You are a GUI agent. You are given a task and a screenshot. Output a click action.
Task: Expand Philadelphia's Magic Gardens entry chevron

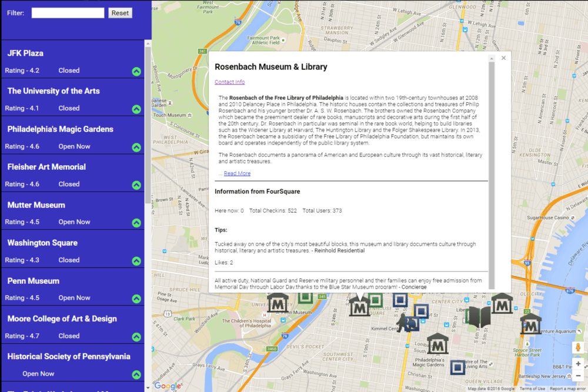pos(136,148)
